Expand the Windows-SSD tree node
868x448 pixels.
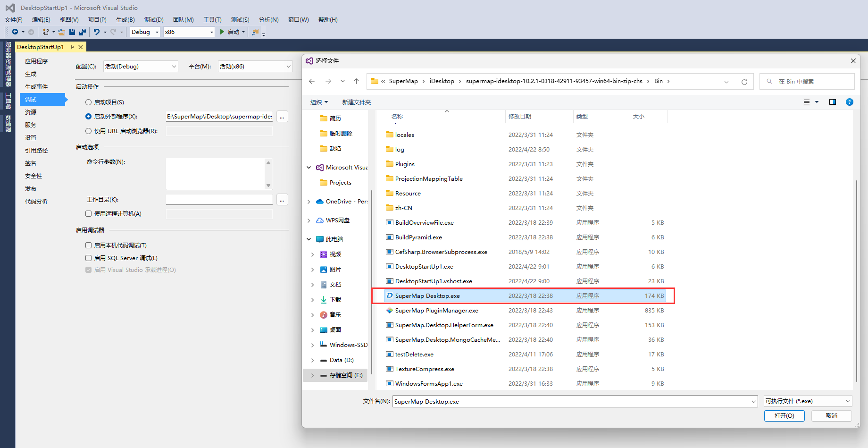click(x=312, y=345)
